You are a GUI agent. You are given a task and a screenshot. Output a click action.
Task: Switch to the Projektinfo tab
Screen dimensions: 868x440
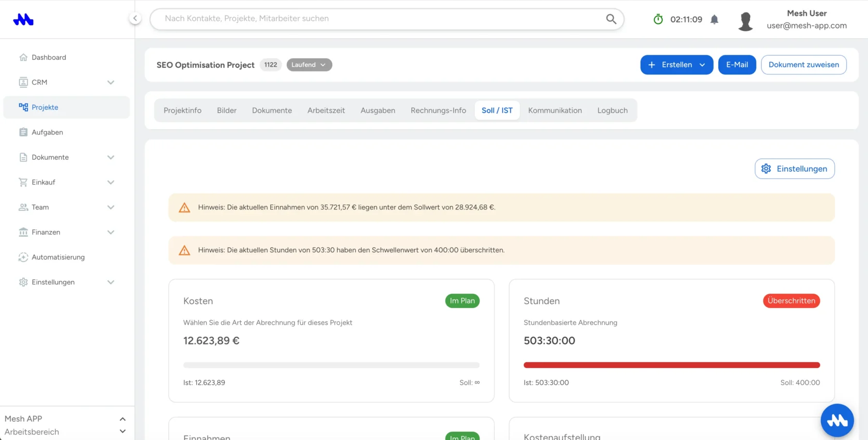[182, 111]
